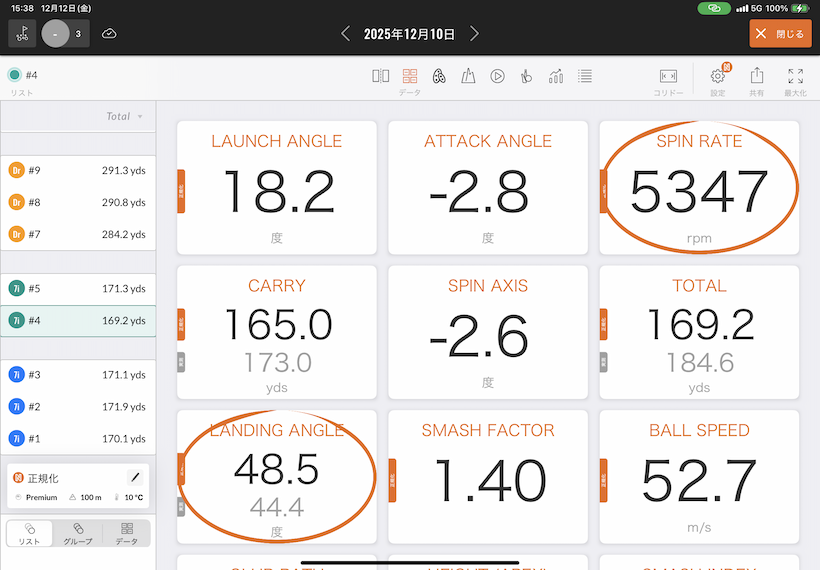Play the shot video replay
Viewport: 820px width, 570px height.
(497, 76)
